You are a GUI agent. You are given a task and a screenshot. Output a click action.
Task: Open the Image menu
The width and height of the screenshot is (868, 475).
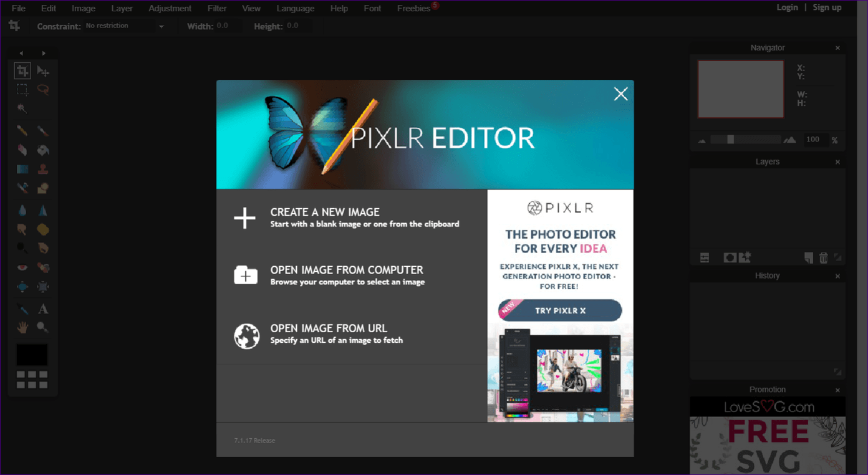tap(84, 8)
